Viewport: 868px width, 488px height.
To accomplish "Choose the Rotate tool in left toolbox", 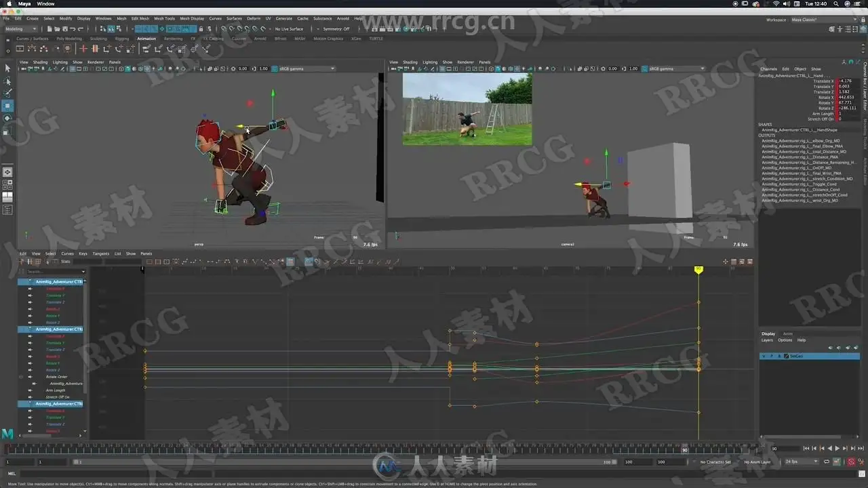I will click(7, 118).
